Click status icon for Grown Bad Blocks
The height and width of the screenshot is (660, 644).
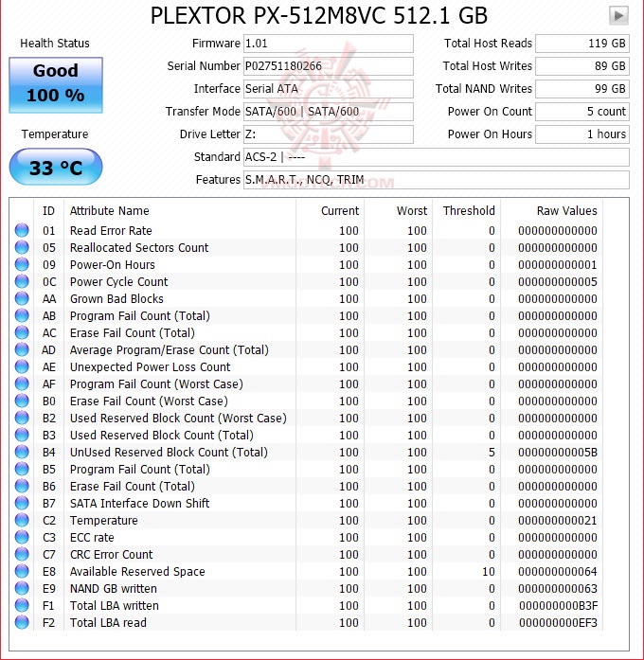pos(22,298)
